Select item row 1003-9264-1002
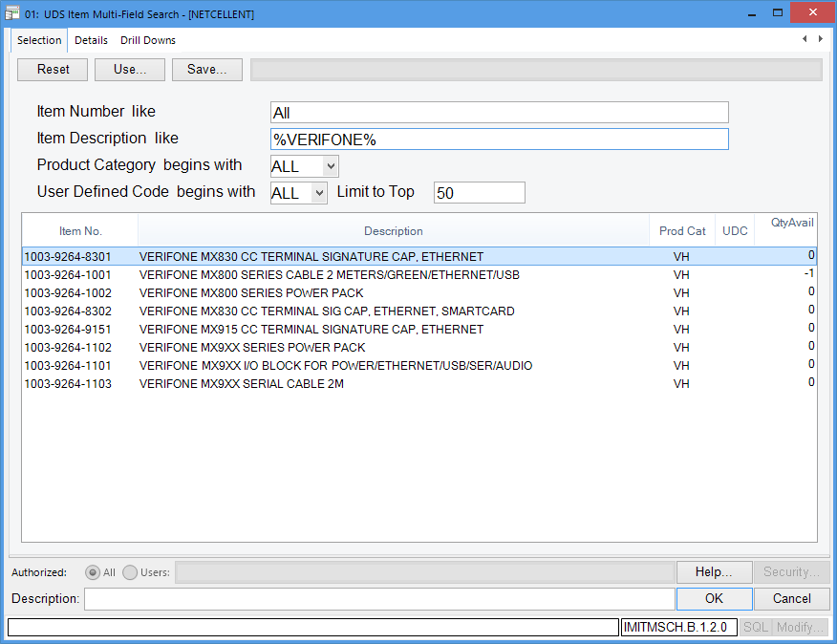This screenshot has height=644, width=837. (x=419, y=292)
